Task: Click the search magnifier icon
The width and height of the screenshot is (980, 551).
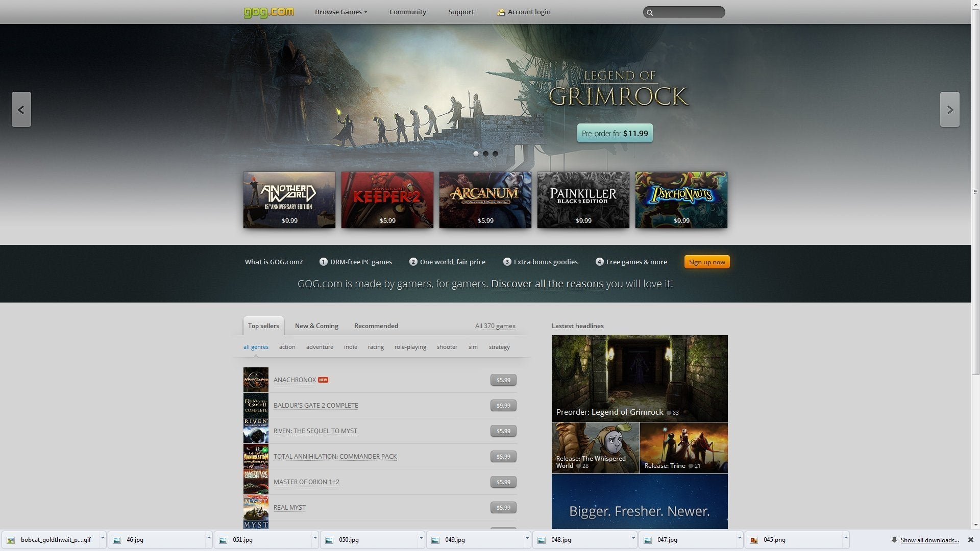Action: 650,12
